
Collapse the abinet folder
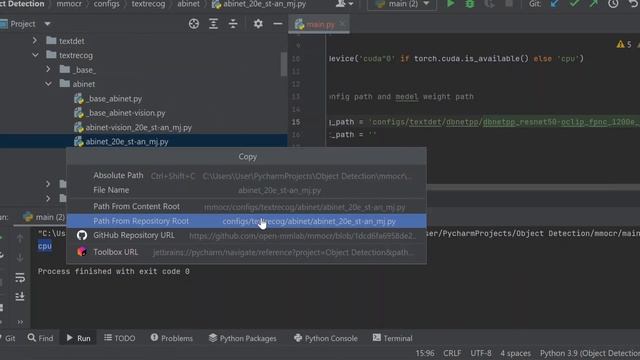48,84
